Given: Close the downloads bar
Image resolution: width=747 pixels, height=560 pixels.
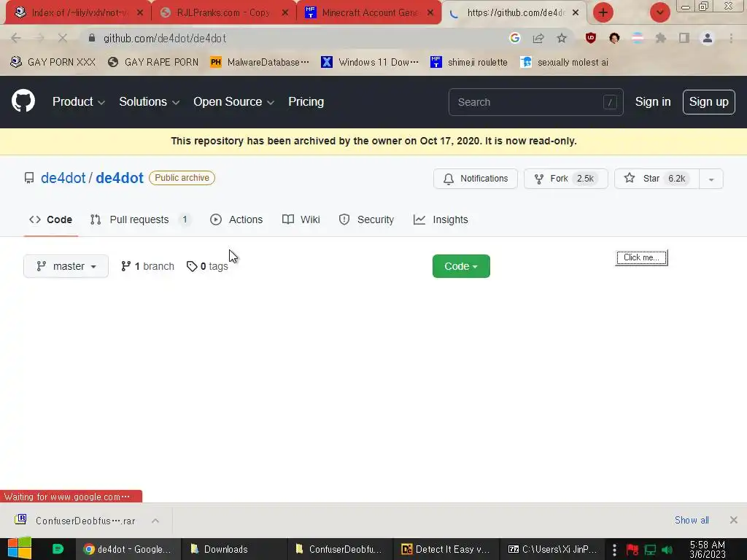Looking at the screenshot, I should tap(734, 520).
